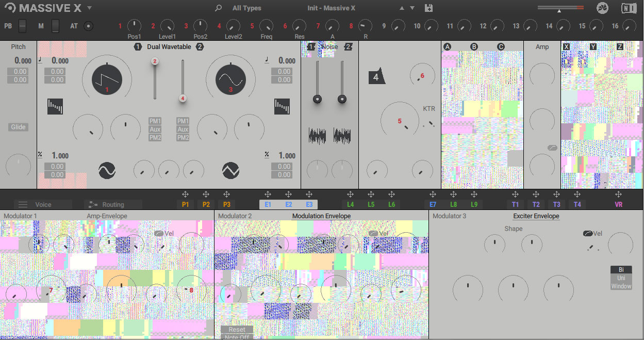Screen dimensions: 644x340
Task: Toggle the AT aftertouch button
Action: 88,26
